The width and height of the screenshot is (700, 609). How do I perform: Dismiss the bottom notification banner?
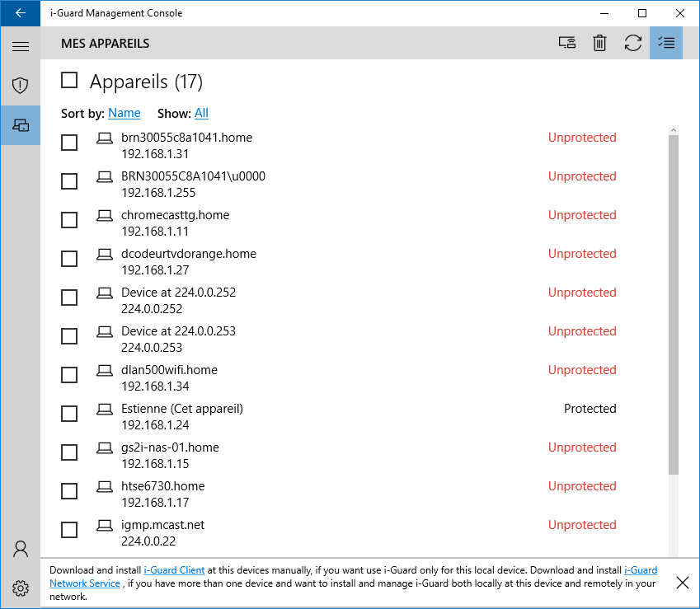pos(683,583)
